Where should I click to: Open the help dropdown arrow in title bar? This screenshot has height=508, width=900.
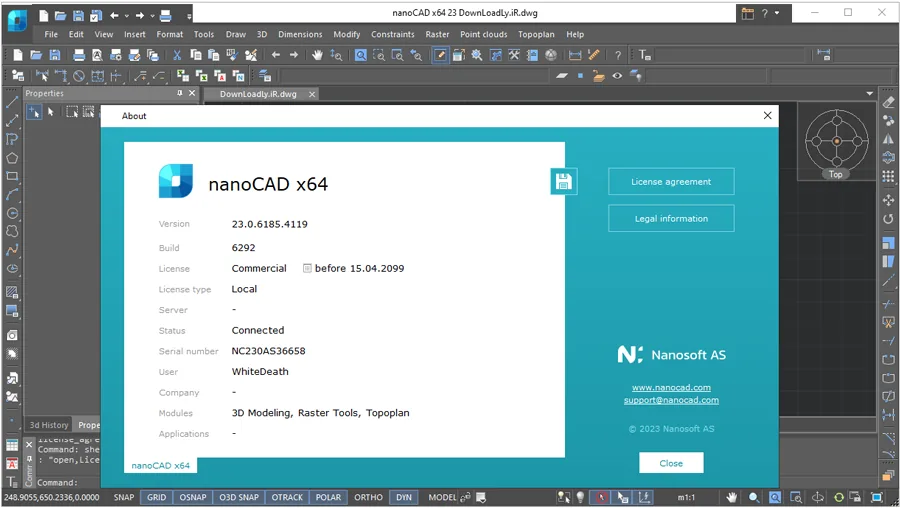777,13
